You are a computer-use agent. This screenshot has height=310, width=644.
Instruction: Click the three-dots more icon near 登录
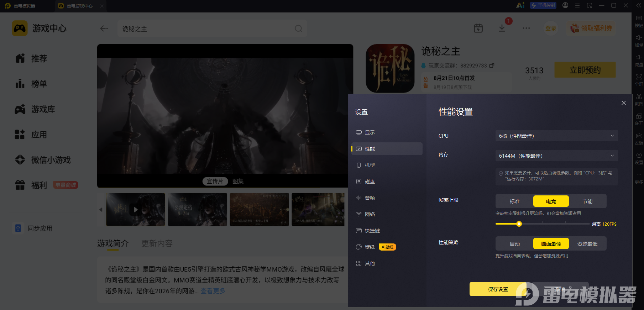click(x=526, y=28)
